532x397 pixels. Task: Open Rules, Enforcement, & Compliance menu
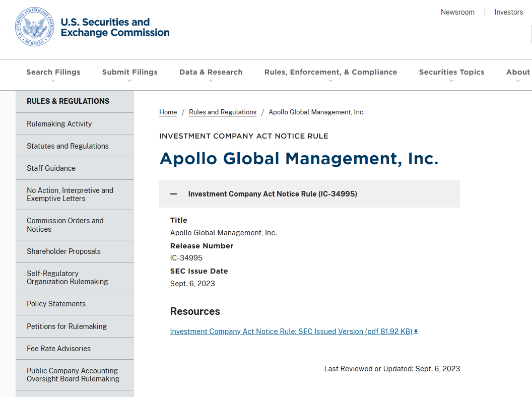click(330, 73)
